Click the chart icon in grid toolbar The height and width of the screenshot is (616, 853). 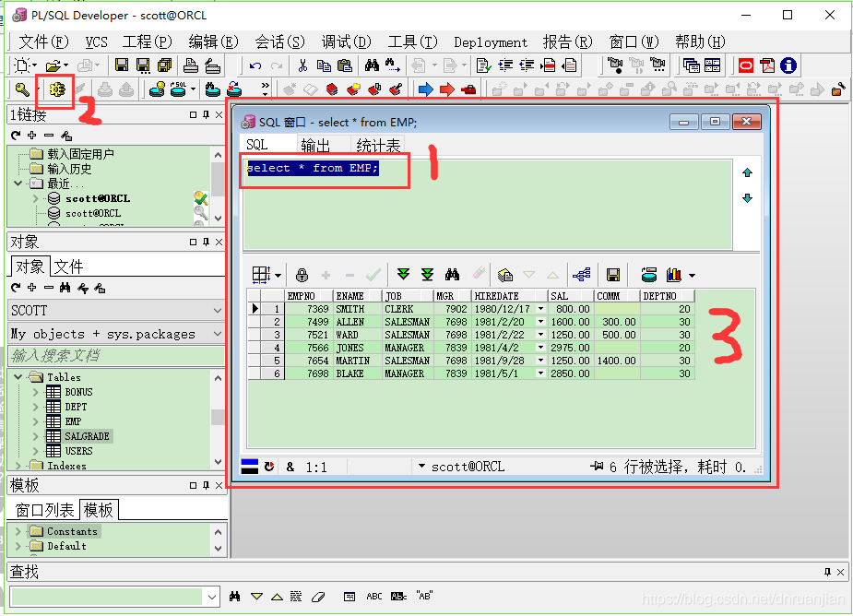click(x=673, y=275)
